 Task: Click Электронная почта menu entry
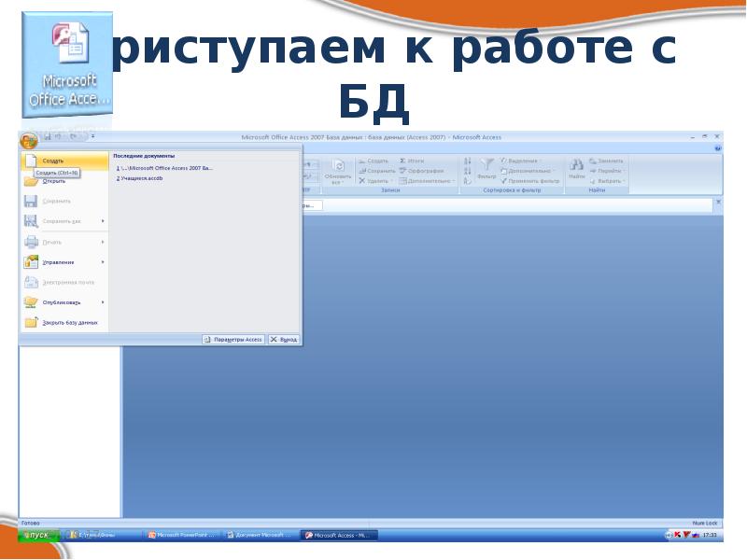(x=64, y=282)
